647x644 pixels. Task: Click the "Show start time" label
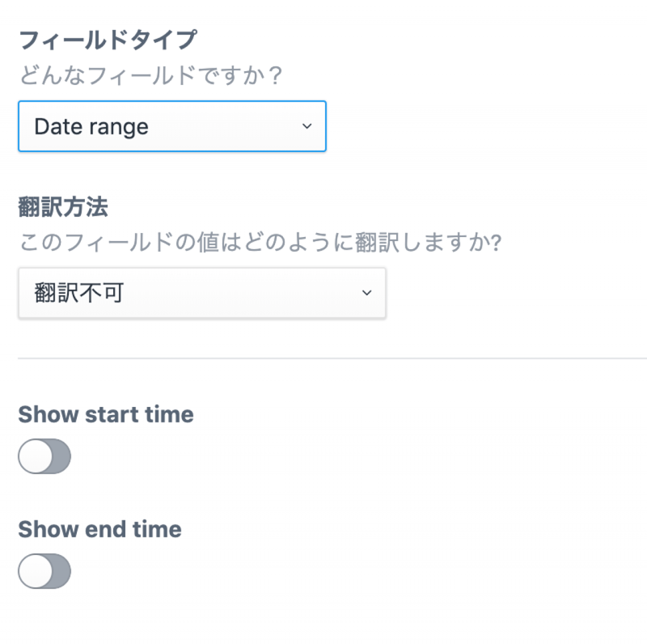point(106,415)
